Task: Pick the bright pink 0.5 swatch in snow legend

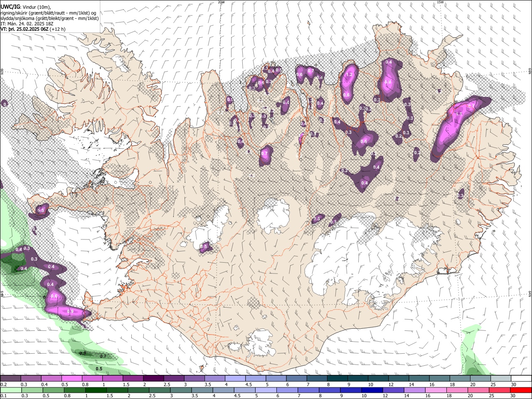Action: click(71, 378)
